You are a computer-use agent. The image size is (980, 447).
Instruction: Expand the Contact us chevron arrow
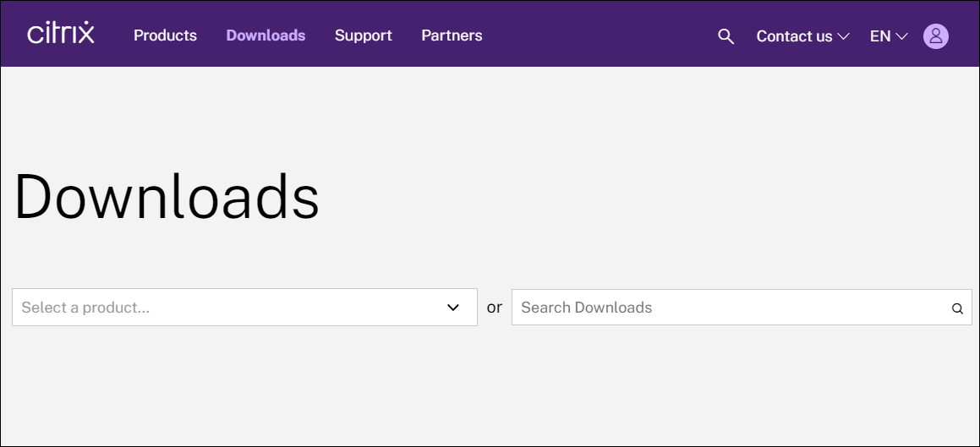(x=843, y=36)
